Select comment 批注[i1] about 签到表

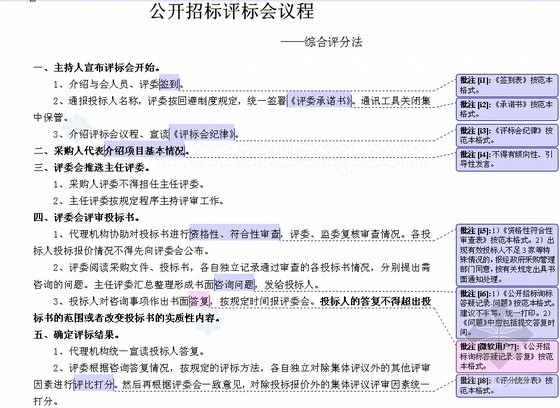(x=506, y=85)
